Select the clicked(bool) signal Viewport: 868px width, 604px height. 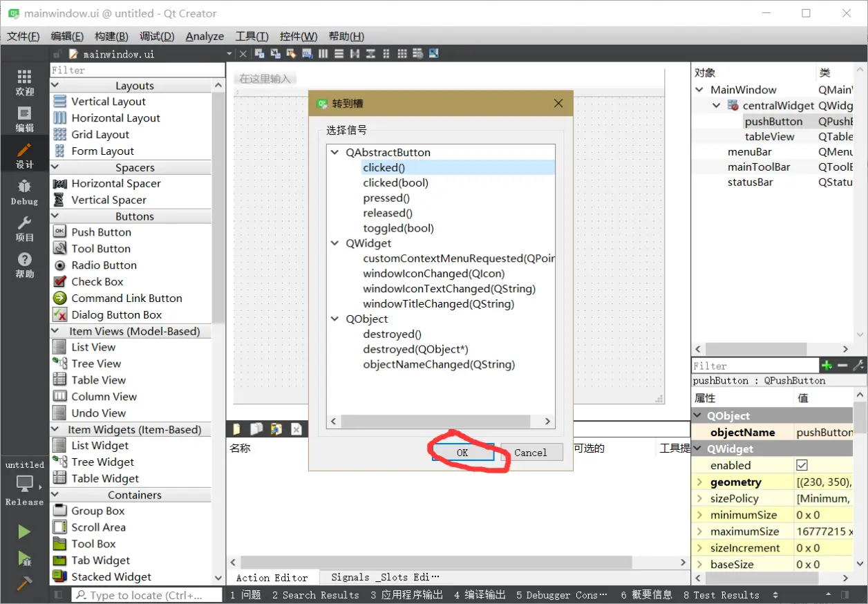[x=396, y=182]
